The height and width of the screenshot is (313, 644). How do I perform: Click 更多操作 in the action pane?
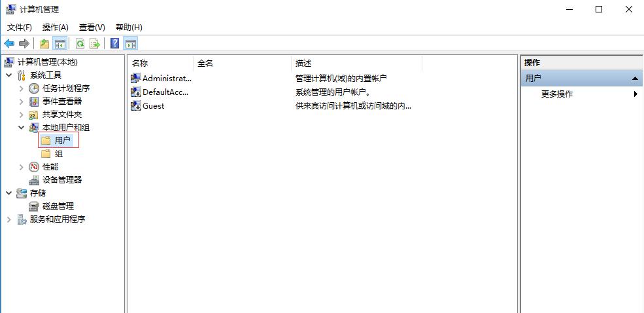(557, 94)
